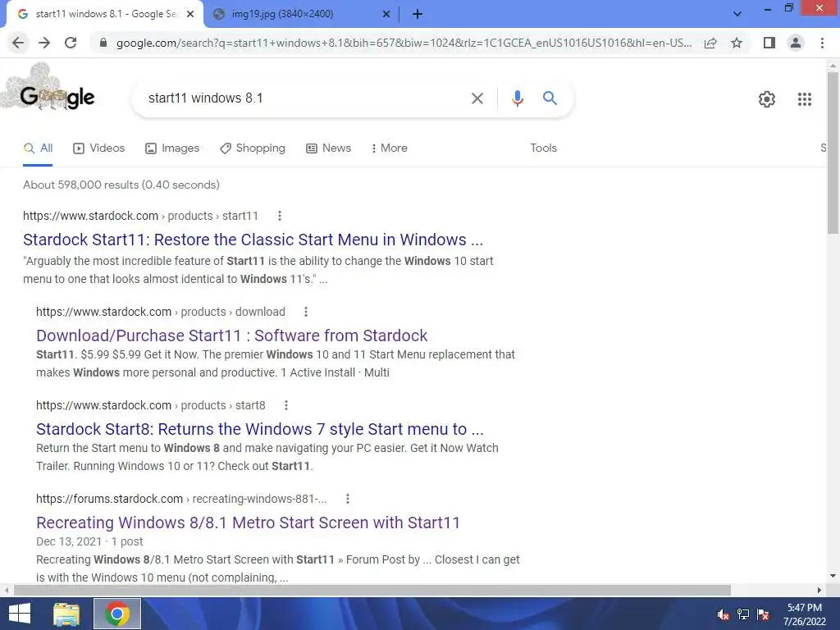Open Google apps grid
Screen dimensions: 840x630
point(804,99)
